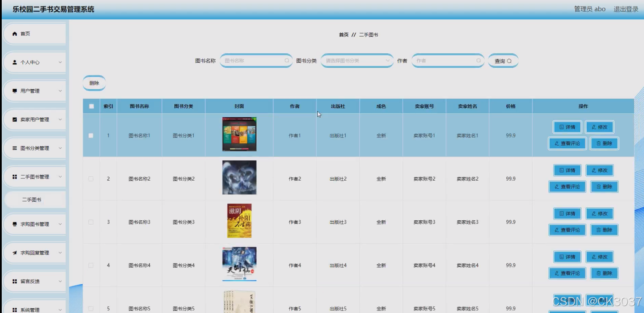This screenshot has height=313, width=644.
Task: Open 详情 for 图书名称2
Action: [567, 170]
